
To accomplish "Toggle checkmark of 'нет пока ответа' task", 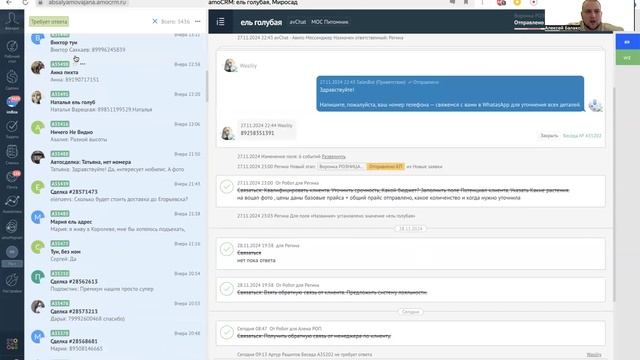I will click(227, 249).
